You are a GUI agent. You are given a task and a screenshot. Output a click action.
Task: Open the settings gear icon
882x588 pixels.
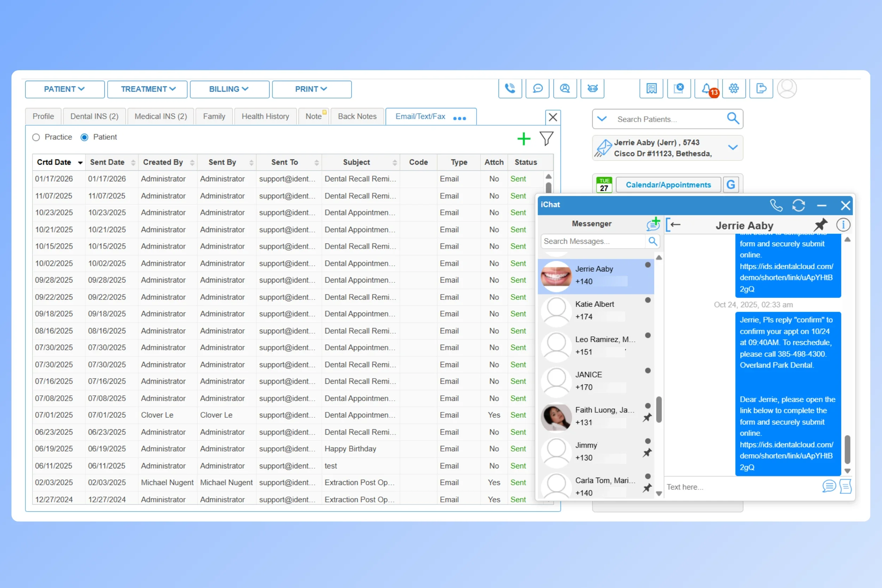(x=733, y=89)
